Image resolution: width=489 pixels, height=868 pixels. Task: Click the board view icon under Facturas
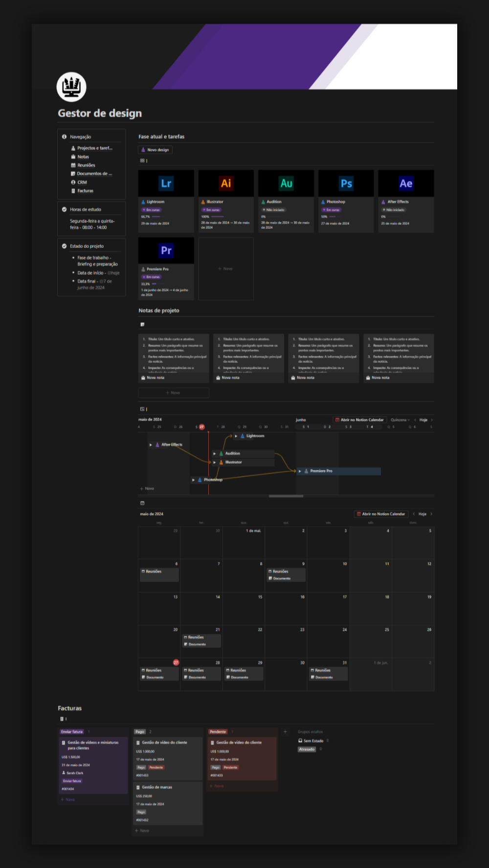click(x=62, y=719)
